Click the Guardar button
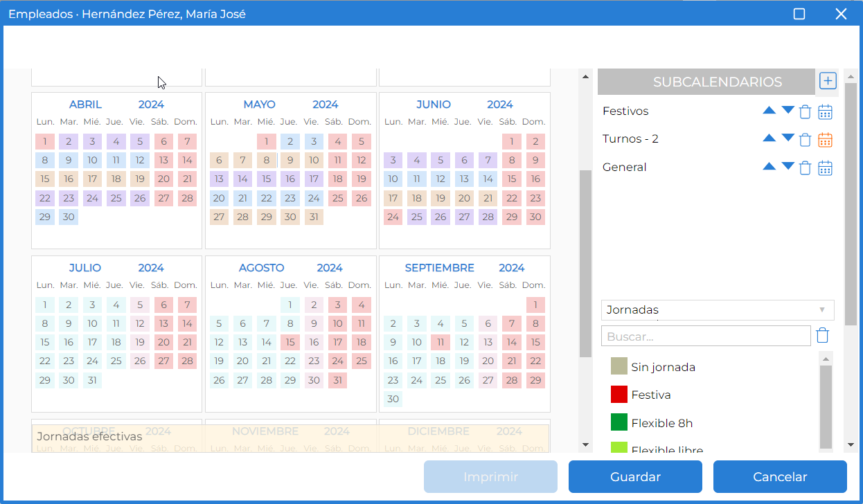This screenshot has width=863, height=504. click(635, 476)
